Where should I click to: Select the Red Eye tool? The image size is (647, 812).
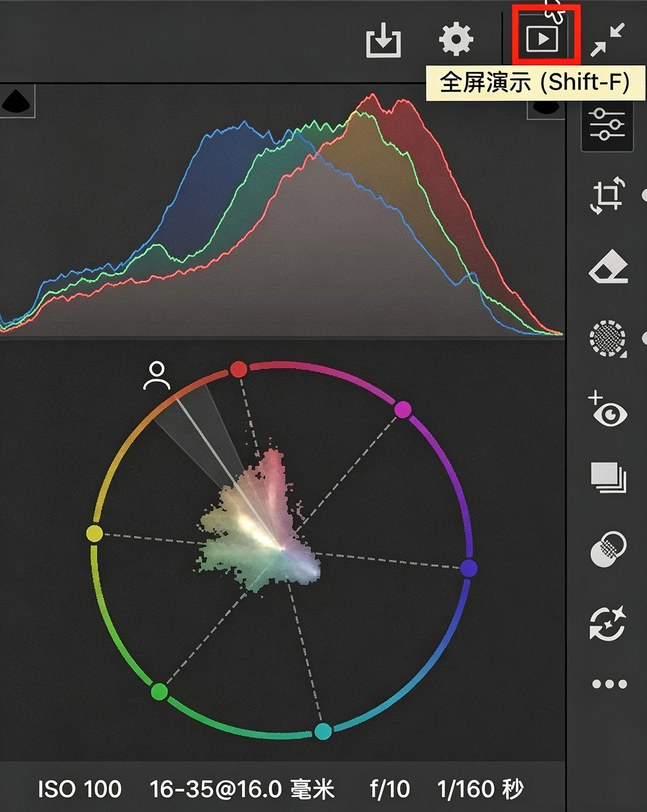click(608, 409)
